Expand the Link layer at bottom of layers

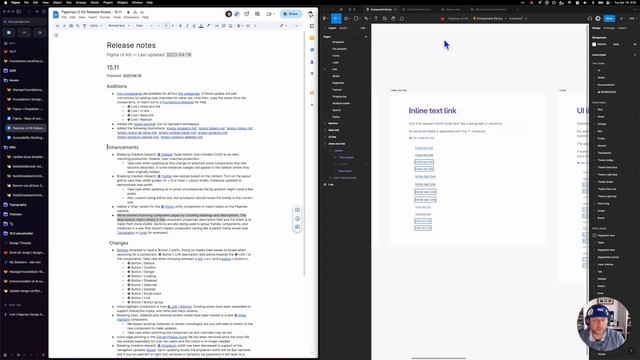click(x=325, y=184)
